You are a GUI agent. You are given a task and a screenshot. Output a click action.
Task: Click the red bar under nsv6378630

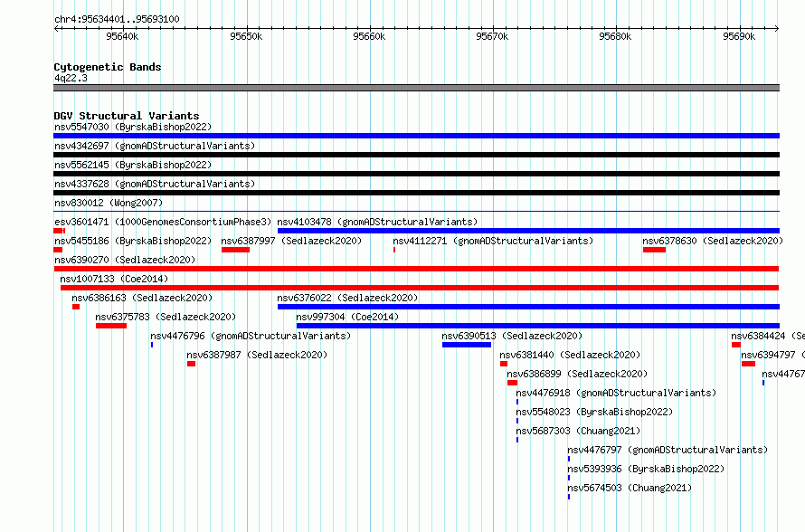click(x=654, y=250)
